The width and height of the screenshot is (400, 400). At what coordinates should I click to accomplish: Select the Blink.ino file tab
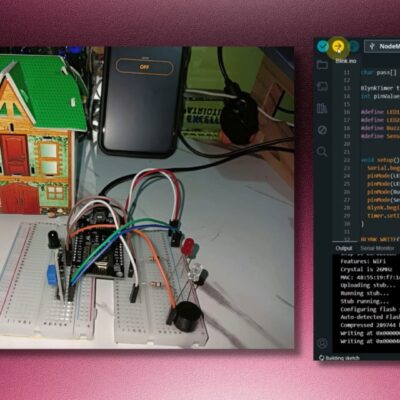pyautogui.click(x=346, y=61)
